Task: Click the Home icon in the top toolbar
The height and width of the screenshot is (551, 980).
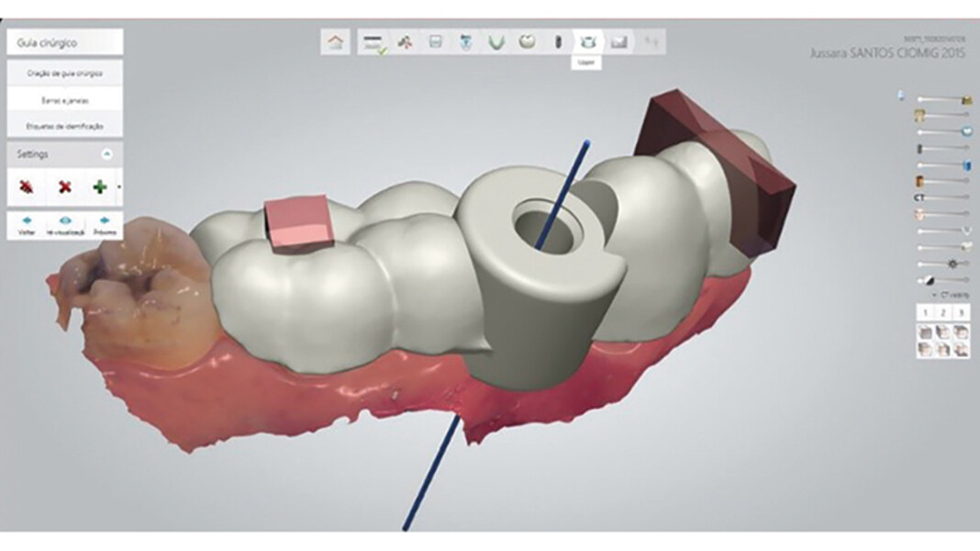Action: (x=337, y=42)
